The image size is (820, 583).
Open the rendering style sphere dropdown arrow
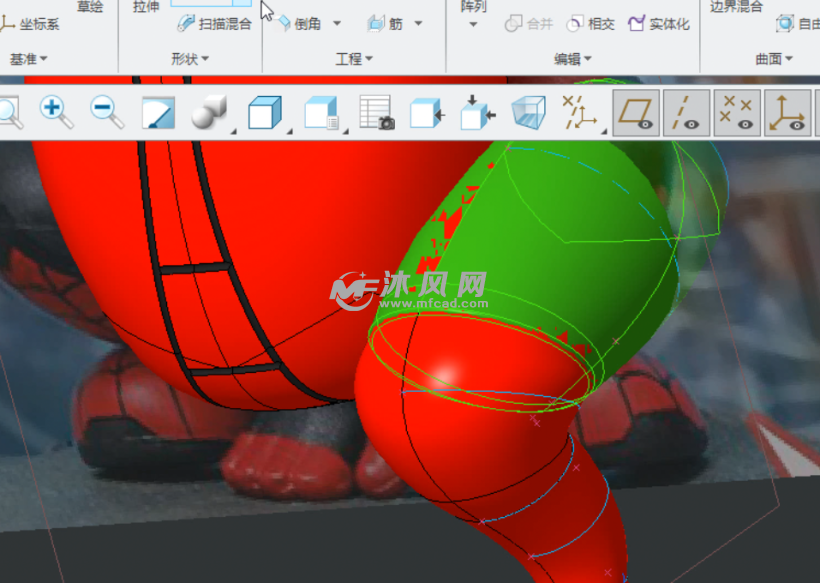pyautogui.click(x=234, y=132)
